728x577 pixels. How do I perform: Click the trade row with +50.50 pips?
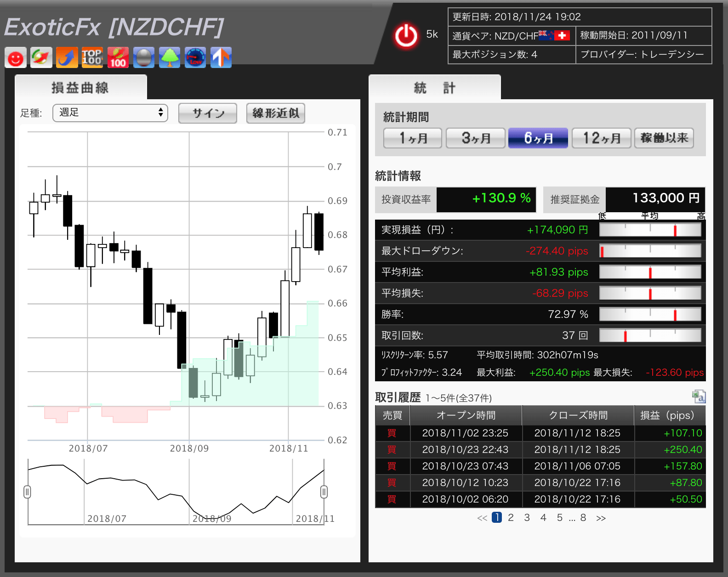540,499
